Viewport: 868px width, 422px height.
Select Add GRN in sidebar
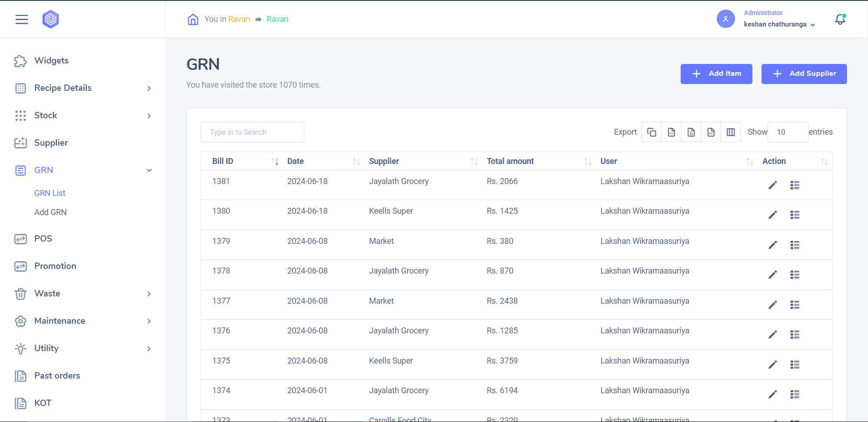[x=50, y=212]
